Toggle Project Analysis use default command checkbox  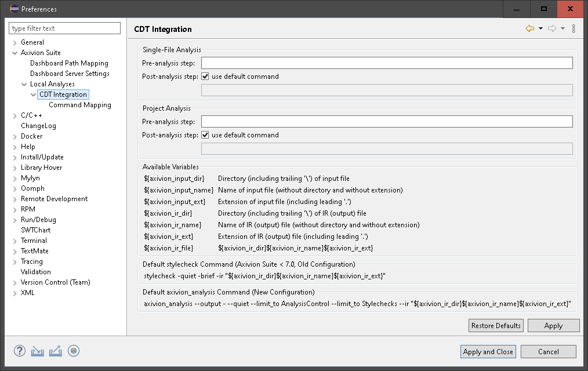205,135
